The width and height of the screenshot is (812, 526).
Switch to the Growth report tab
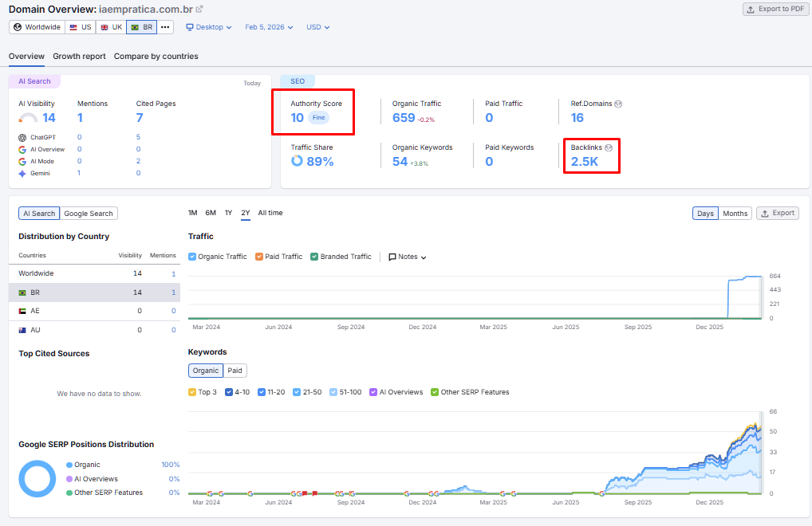click(79, 57)
